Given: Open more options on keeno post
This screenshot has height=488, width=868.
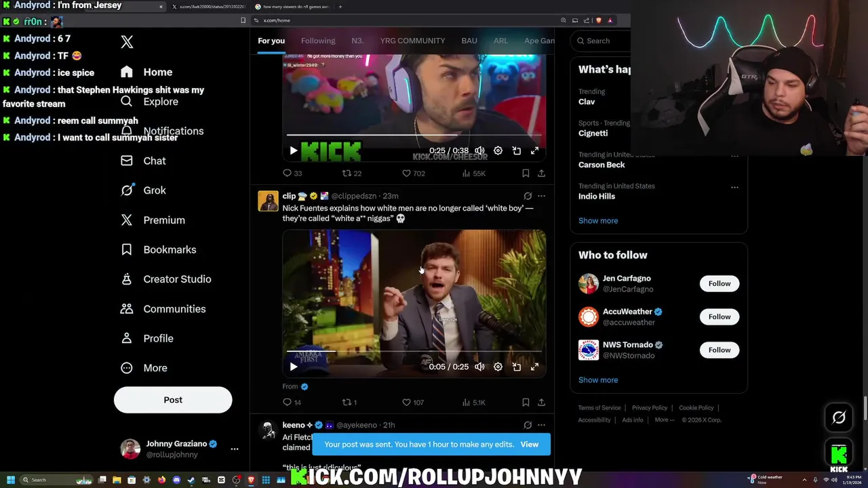Looking at the screenshot, I should [541, 425].
